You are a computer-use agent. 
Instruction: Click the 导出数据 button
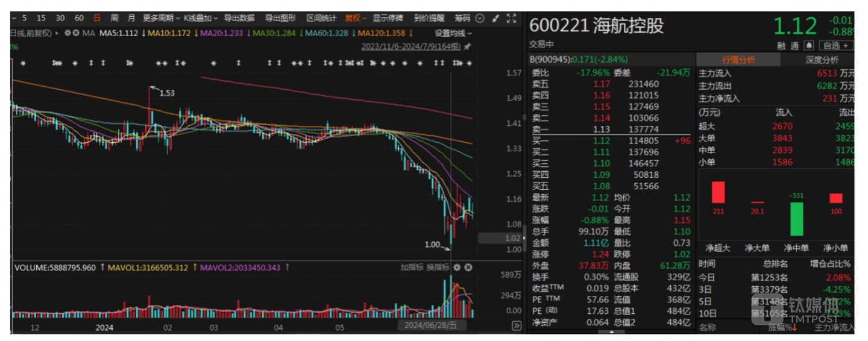tap(239, 18)
